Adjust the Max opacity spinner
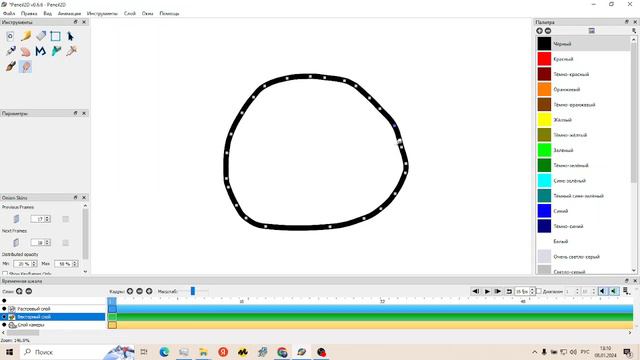640x360 pixels. click(x=66, y=264)
